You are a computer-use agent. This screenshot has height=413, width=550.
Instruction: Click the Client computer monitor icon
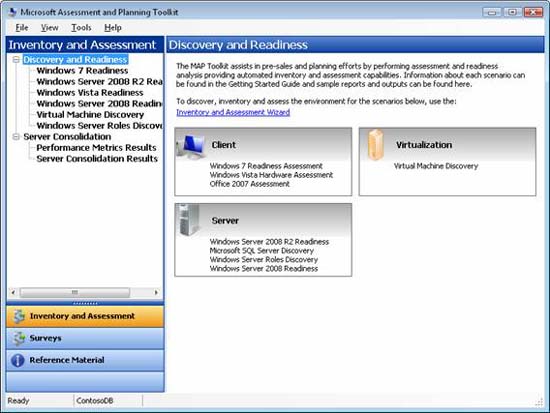click(x=192, y=146)
